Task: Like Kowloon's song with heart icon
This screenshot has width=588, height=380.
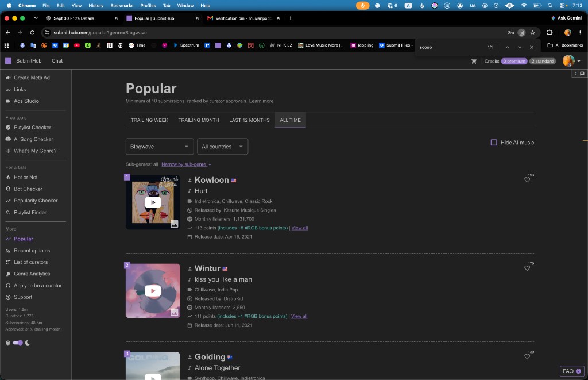Action: (x=527, y=179)
